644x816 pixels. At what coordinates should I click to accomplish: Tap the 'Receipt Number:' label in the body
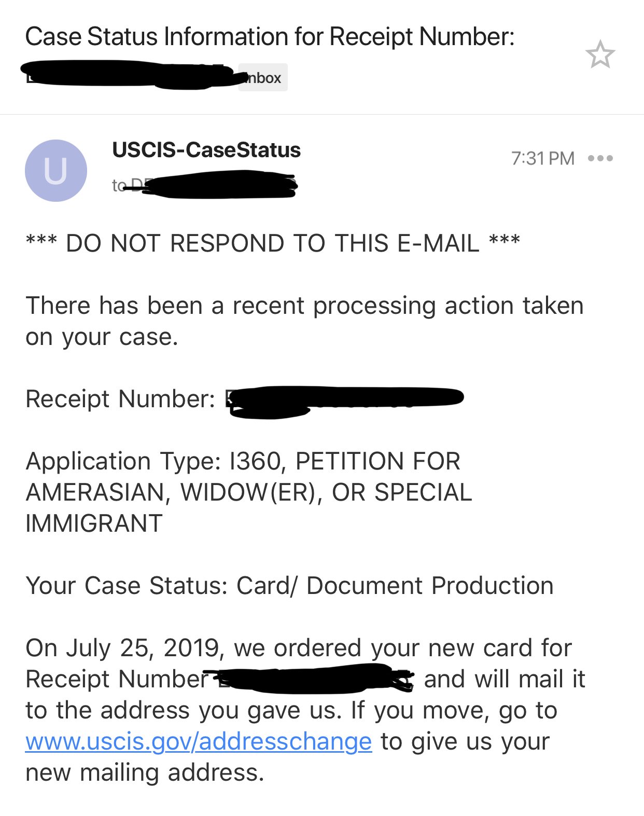click(x=120, y=399)
